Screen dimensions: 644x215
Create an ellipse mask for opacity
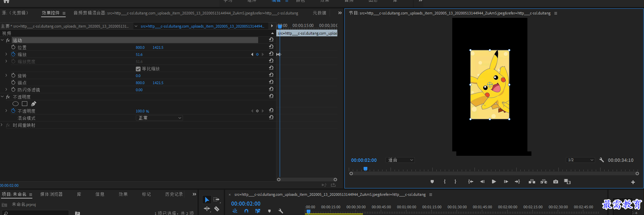(16, 104)
